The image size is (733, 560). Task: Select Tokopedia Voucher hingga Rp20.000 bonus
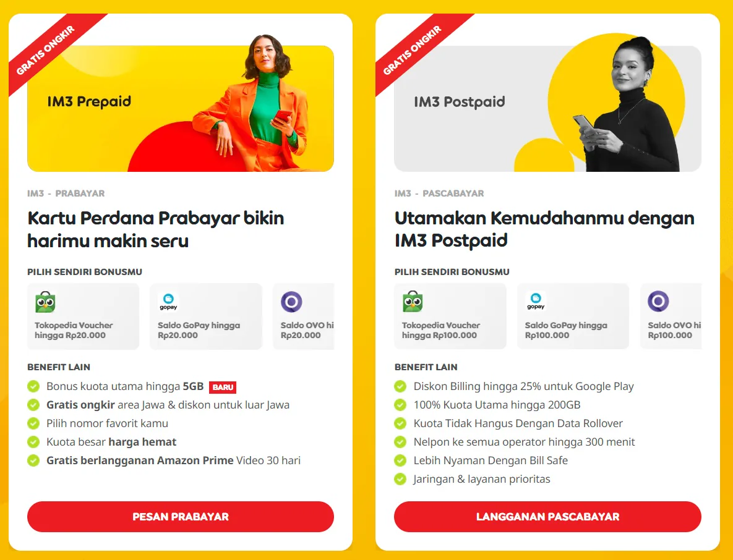pyautogui.click(x=84, y=316)
